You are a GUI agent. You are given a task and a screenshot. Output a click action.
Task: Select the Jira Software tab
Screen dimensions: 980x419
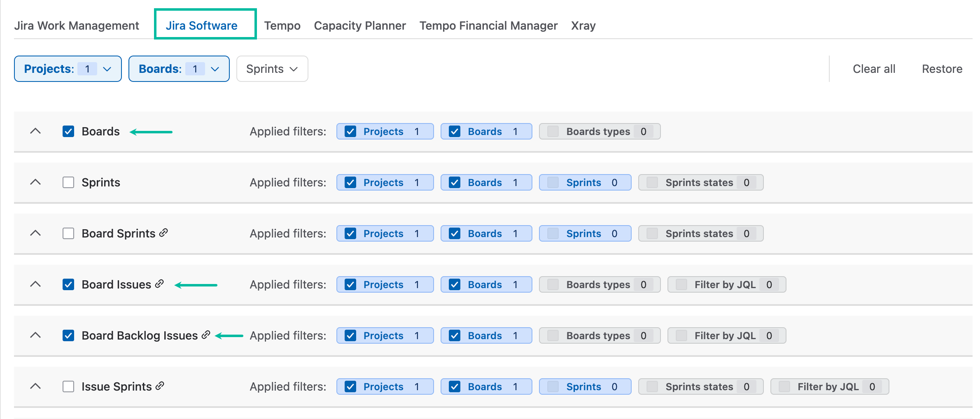point(201,26)
